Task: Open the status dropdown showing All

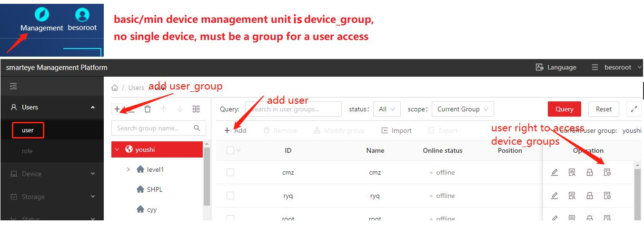Action: [386, 109]
